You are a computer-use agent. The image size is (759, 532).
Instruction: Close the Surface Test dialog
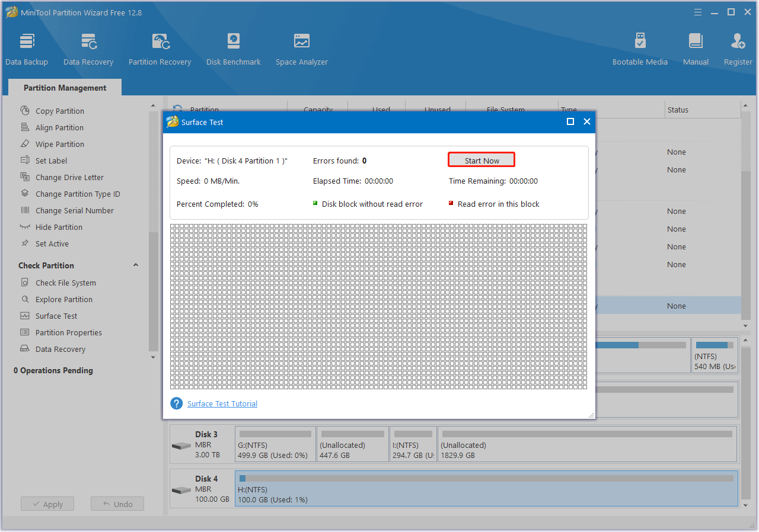587,121
